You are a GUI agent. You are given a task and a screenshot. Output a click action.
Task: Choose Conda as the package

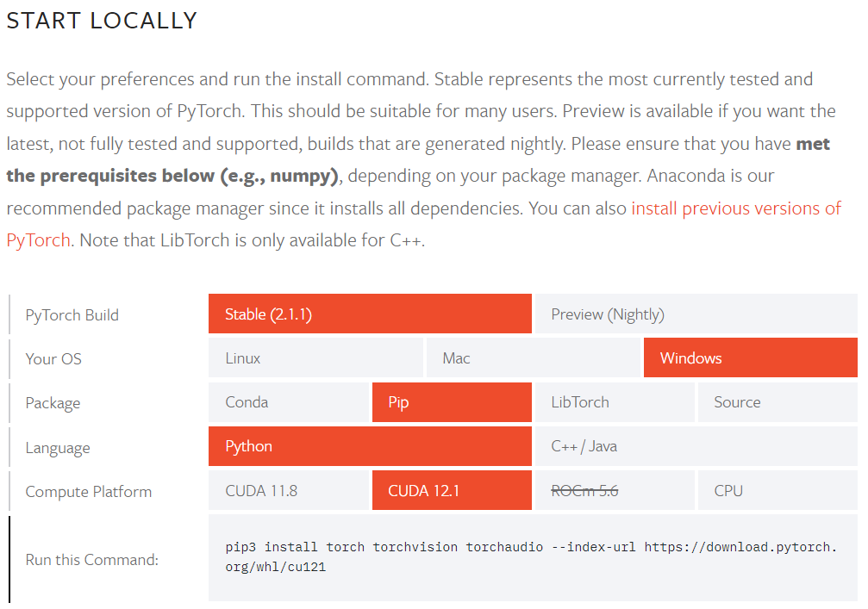[289, 402]
